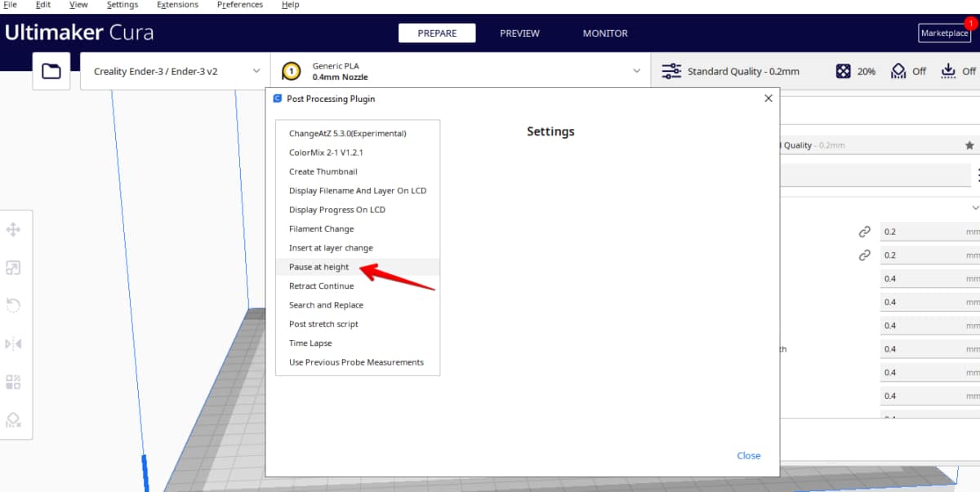980x492 pixels.
Task: Click the second link icon beside 0.2 value
Action: pos(865,255)
